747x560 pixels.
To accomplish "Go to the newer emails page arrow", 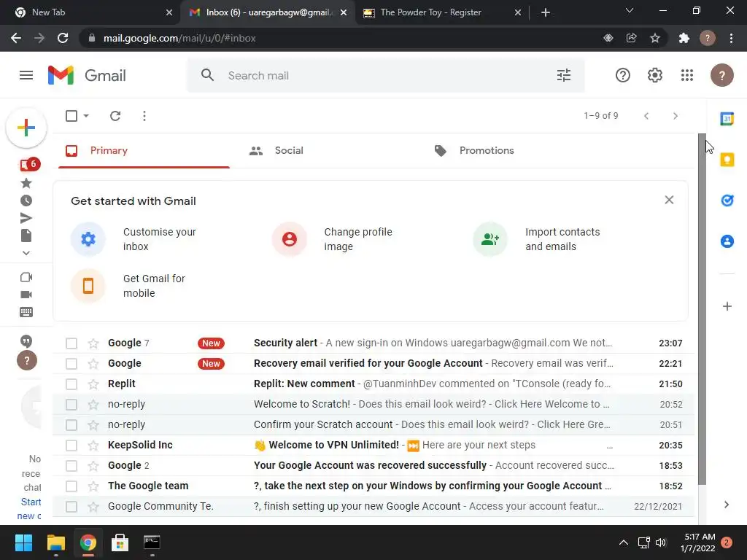I will [x=646, y=116].
